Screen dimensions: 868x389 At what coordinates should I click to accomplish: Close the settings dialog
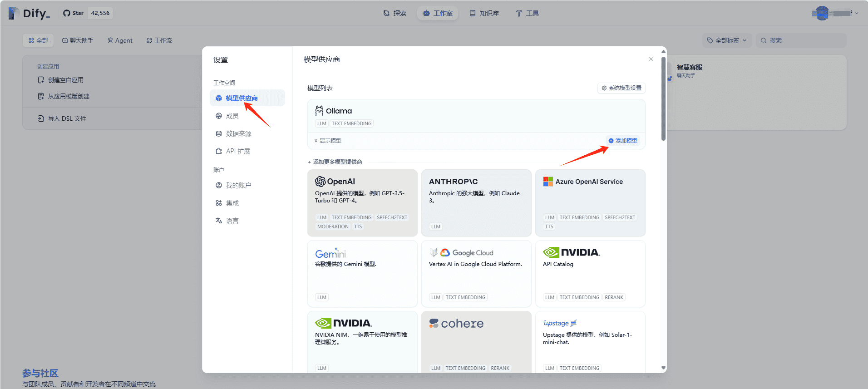[x=651, y=59]
